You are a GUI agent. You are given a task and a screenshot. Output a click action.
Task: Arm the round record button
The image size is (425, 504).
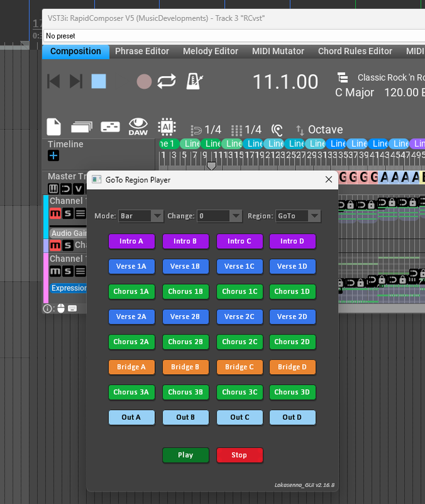[144, 81]
